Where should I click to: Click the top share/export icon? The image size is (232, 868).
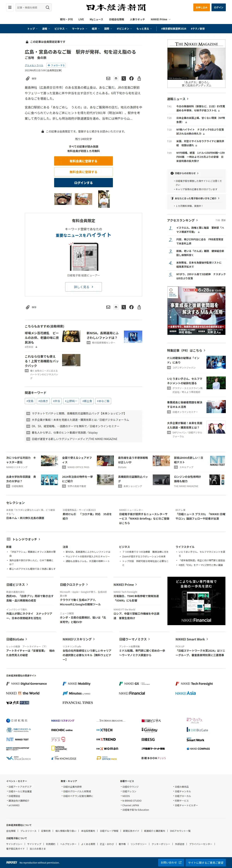click(x=139, y=78)
